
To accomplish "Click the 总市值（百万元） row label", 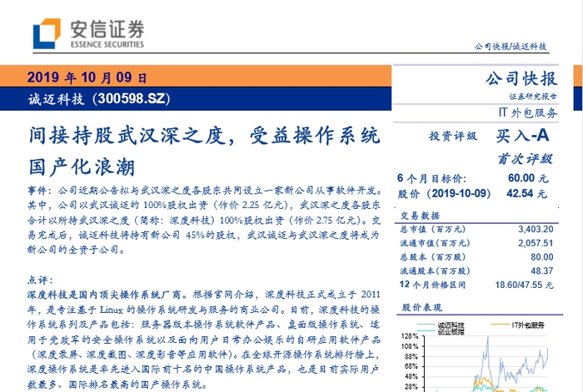I will 433,229.
